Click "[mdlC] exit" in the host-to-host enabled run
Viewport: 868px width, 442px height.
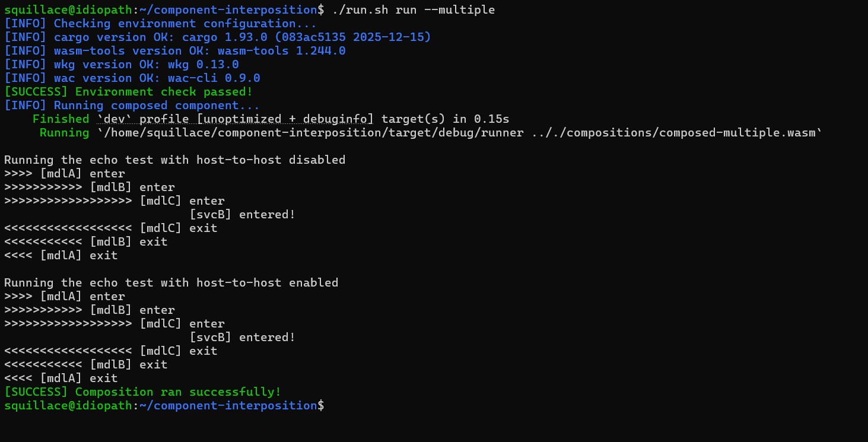[179, 351]
